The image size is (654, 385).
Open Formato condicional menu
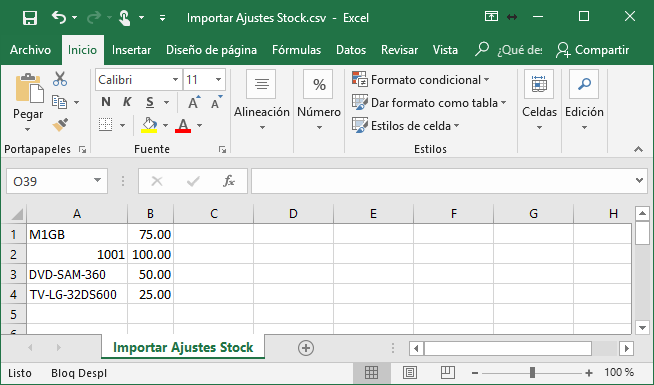click(420, 80)
